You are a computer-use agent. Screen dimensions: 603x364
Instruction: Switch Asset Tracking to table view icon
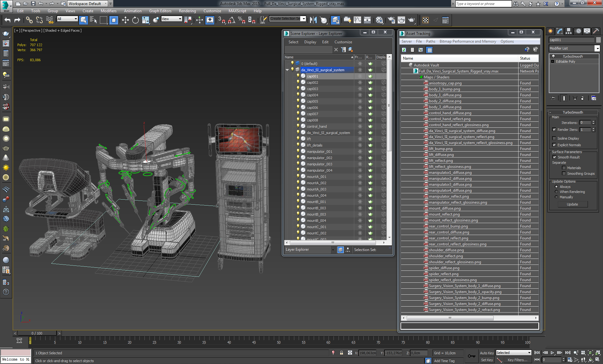pos(430,50)
